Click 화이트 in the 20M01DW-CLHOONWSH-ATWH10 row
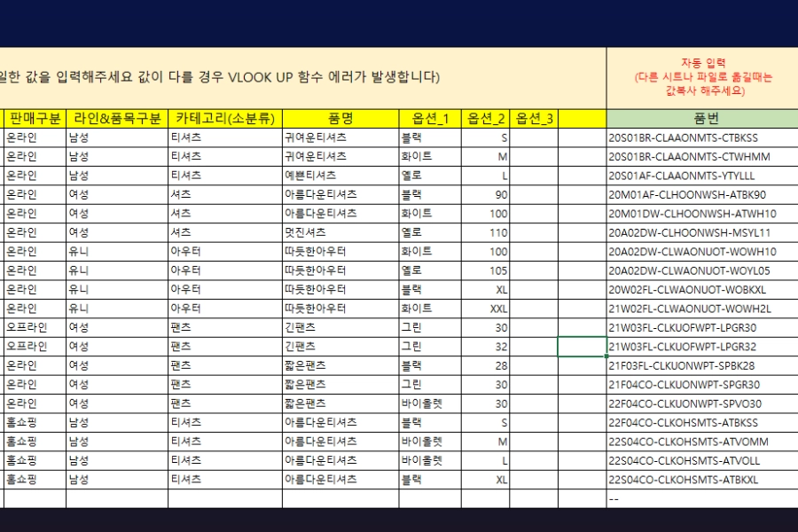The width and height of the screenshot is (798, 532). click(430, 214)
